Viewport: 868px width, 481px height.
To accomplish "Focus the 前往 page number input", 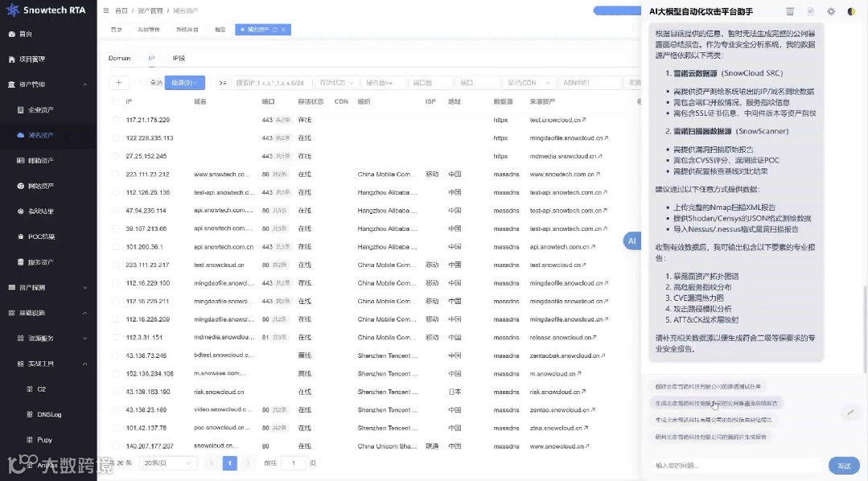I will point(294,462).
